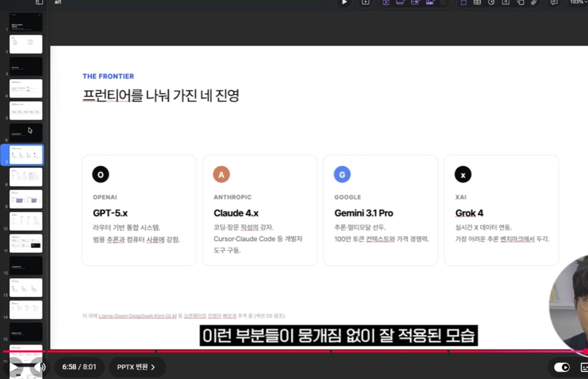
Task: Mute the video using the volume icon
Action: [40, 367]
